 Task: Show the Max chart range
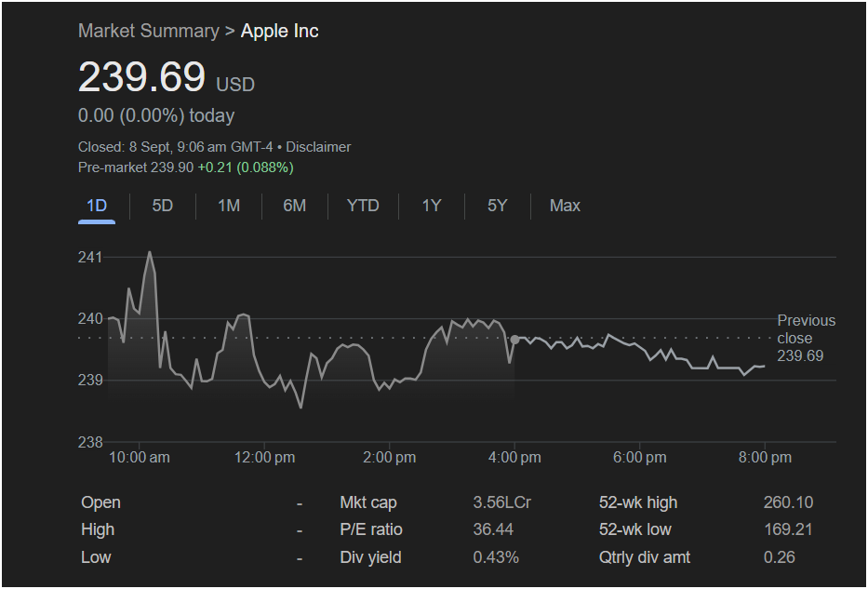click(x=565, y=206)
